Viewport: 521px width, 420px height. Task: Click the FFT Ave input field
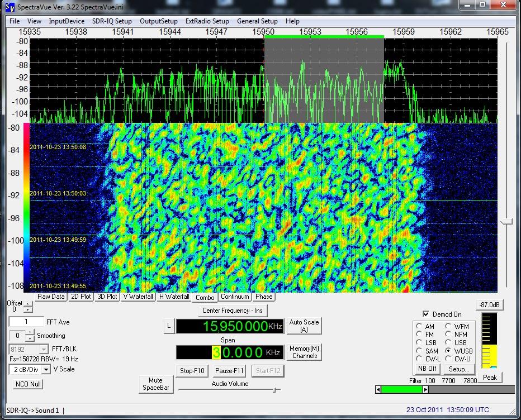(x=26, y=322)
